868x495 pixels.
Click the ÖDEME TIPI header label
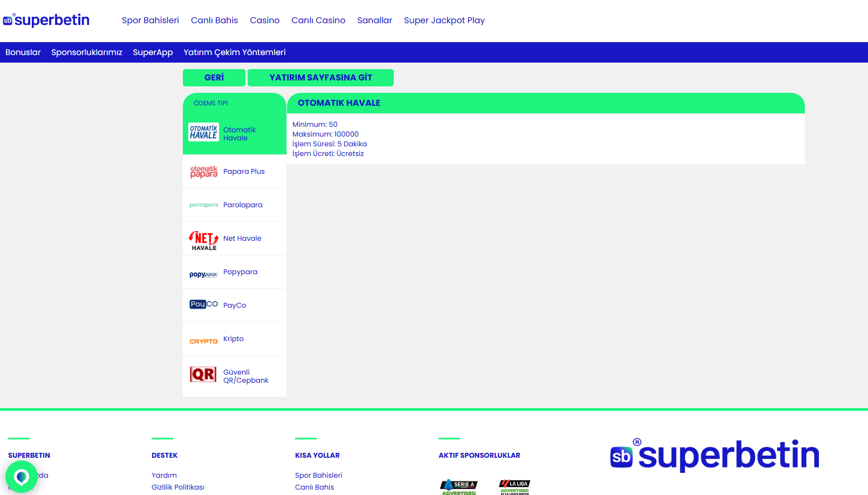tap(211, 103)
